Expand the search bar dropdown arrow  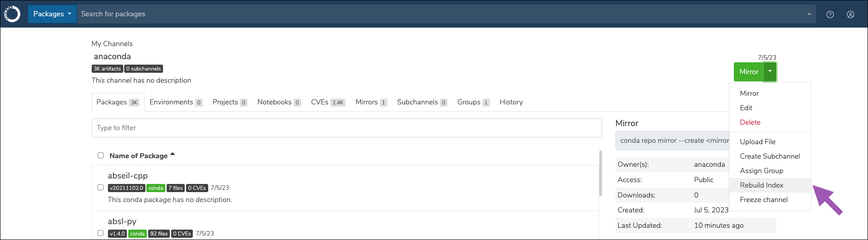[x=809, y=14]
